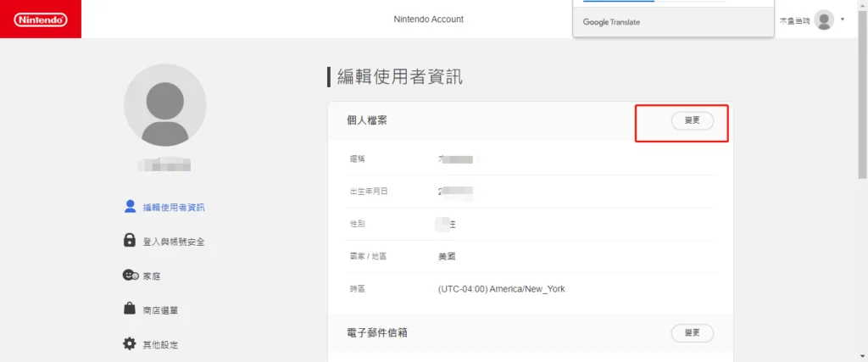Click the family faces icon
This screenshot has height=362, width=868.
[x=130, y=275]
